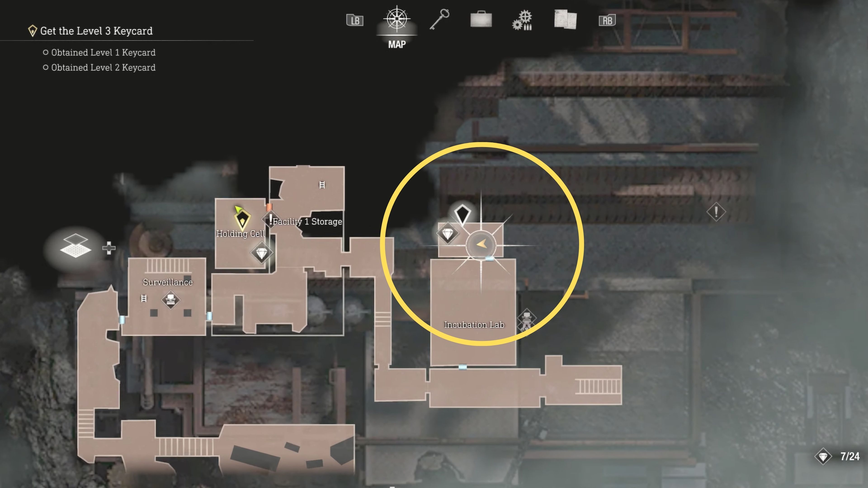Select the Surveillance room label on map

pyautogui.click(x=167, y=282)
